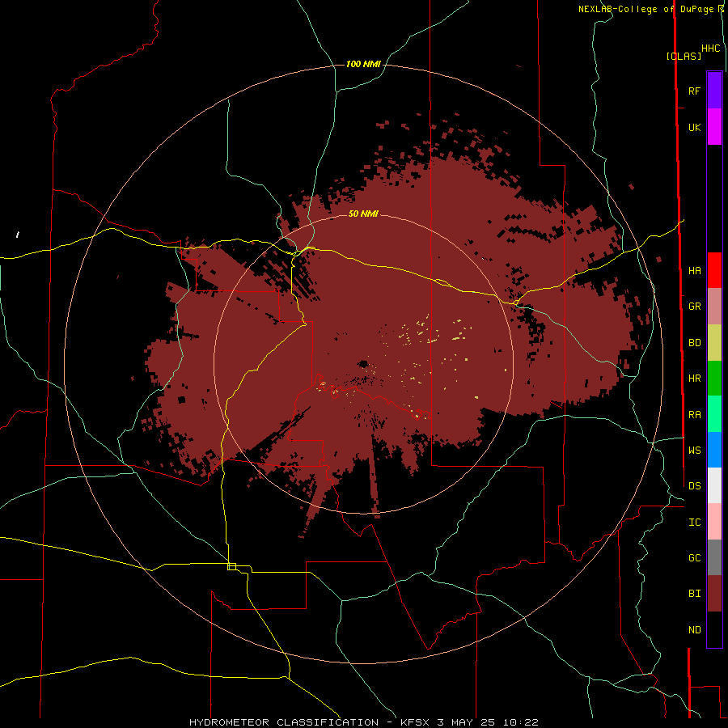Click the "NEXLAB-College of DuPage" watermark text

[646, 9]
